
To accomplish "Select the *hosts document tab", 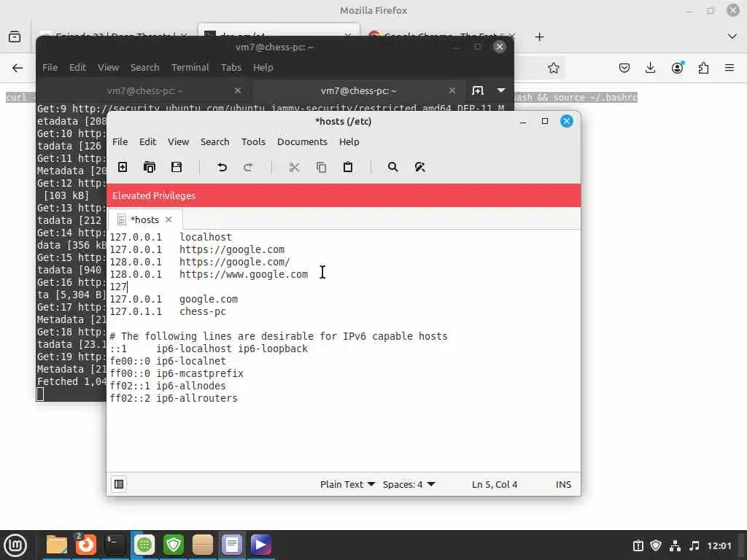I will click(144, 219).
